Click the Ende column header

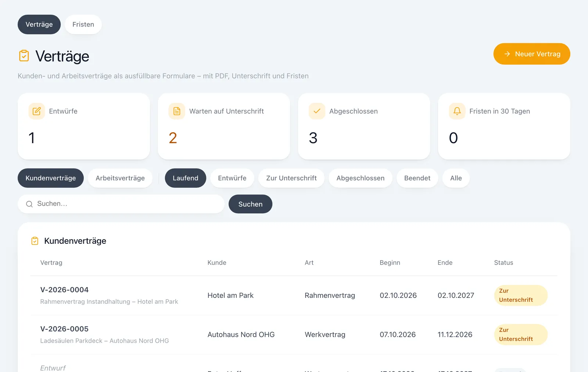click(445, 263)
